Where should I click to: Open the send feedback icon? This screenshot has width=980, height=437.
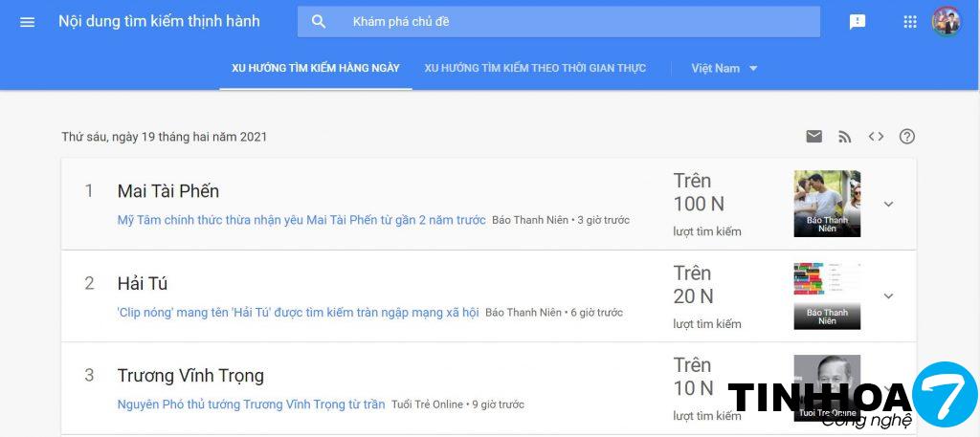857,22
